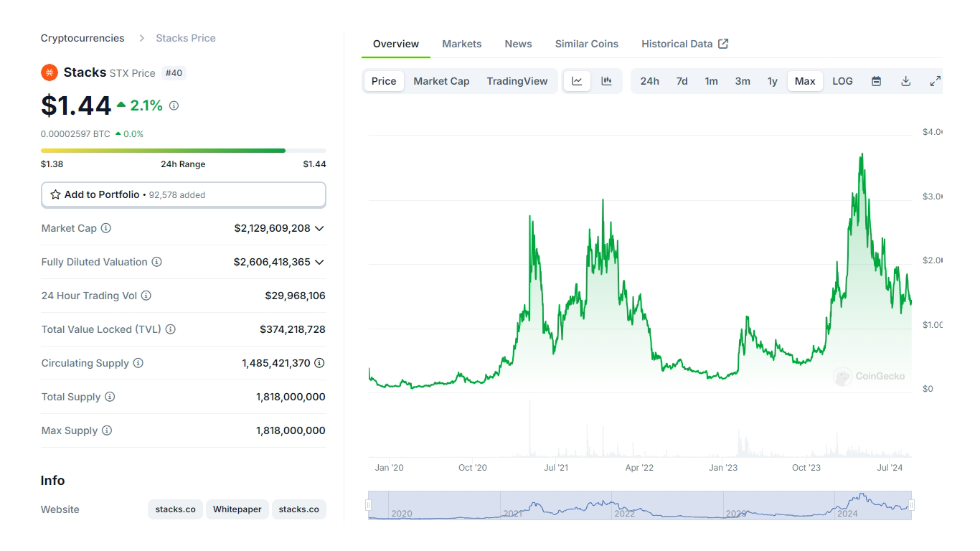Click the $1.44 current price
Viewport: 980px width, 551px height.
pos(76,105)
